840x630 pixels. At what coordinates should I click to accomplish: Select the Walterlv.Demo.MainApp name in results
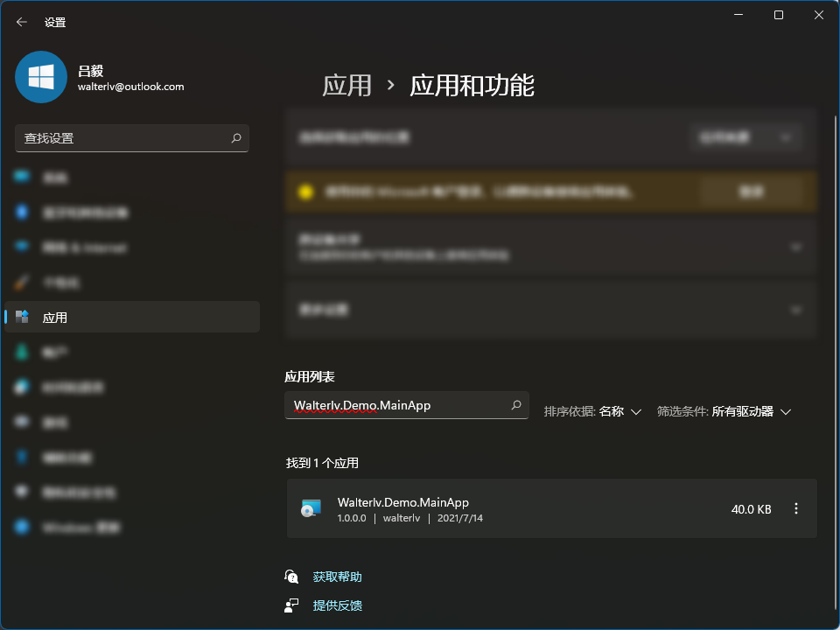point(403,502)
